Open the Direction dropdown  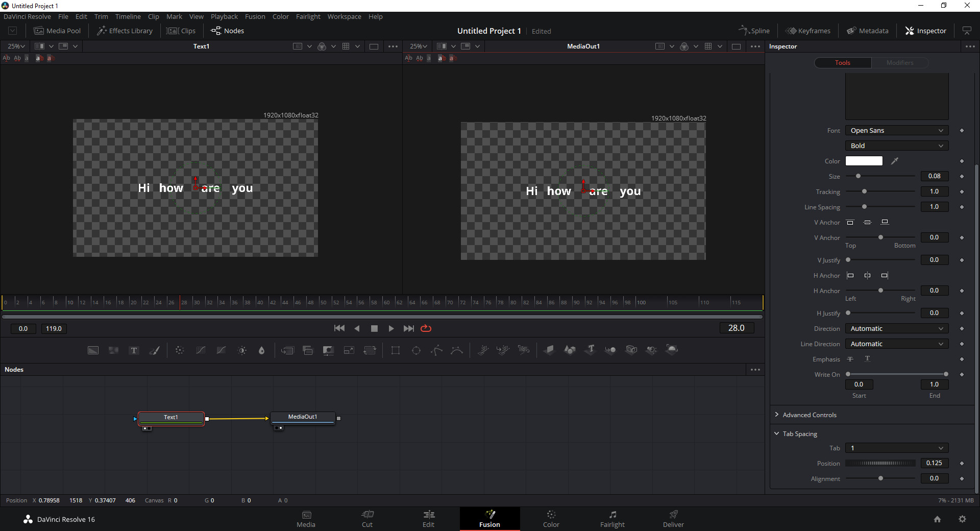coord(897,329)
